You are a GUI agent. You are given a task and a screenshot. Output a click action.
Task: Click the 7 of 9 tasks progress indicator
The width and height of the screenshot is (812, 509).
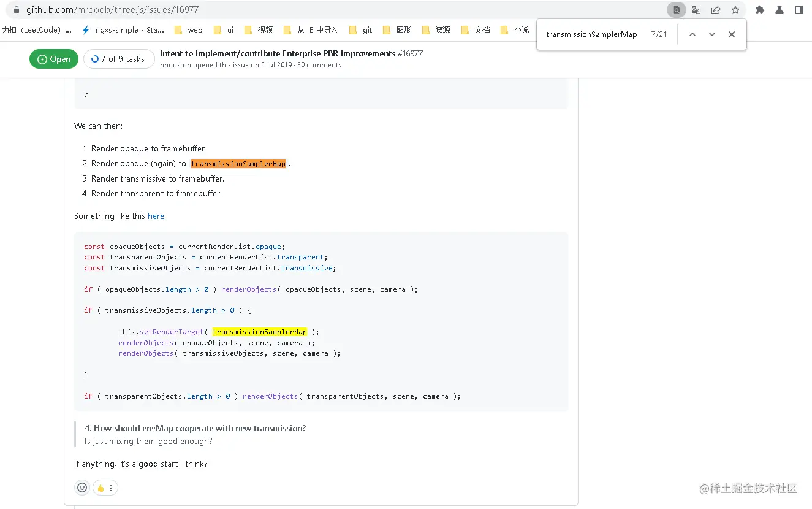tap(119, 59)
